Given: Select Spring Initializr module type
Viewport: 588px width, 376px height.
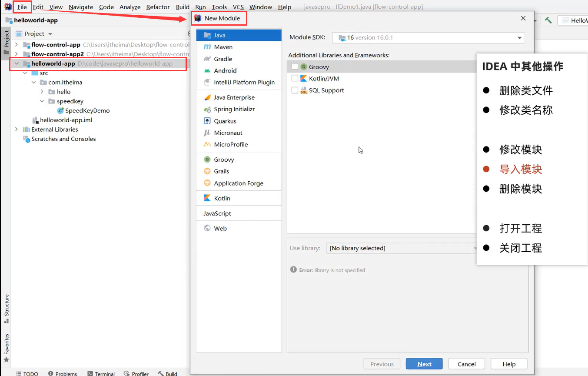Looking at the screenshot, I should pyautogui.click(x=239, y=109).
